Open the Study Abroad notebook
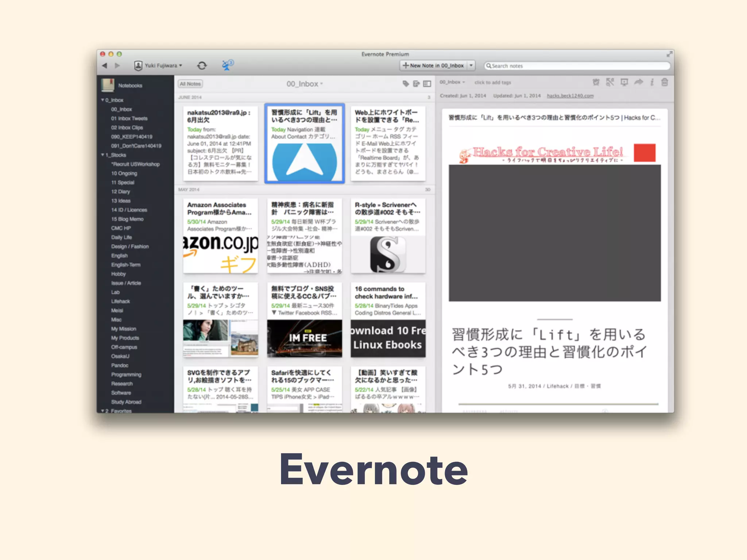The image size is (747, 560). (126, 402)
